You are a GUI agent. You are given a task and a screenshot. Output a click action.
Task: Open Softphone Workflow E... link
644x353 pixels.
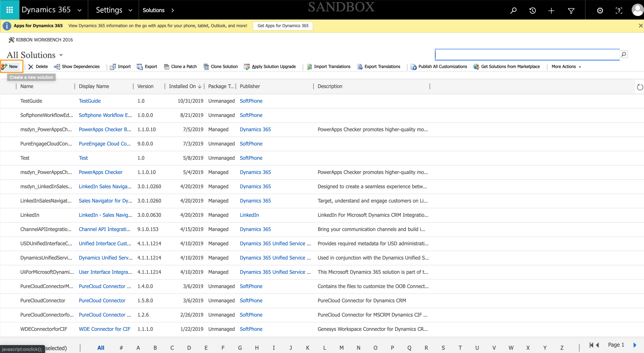tap(105, 115)
